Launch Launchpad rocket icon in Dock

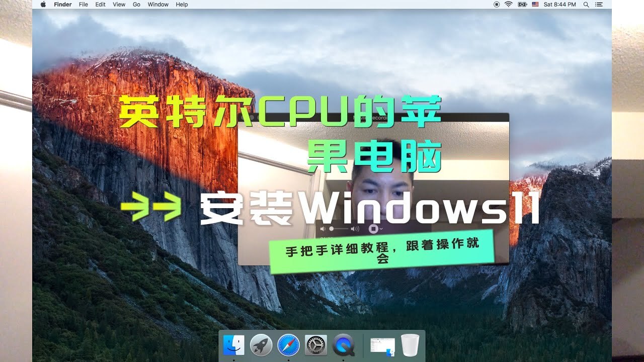point(261,345)
